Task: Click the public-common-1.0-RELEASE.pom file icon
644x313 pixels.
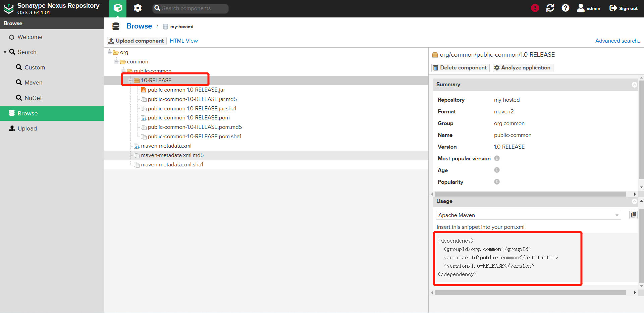Action: (144, 118)
